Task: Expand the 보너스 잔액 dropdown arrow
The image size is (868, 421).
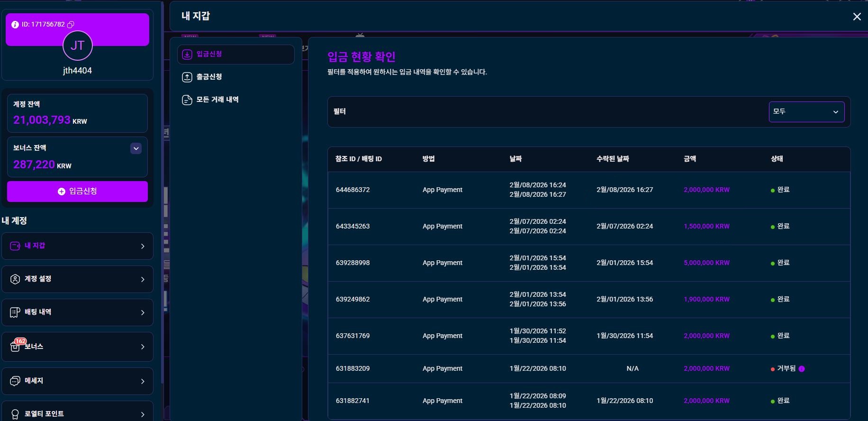Action: (x=136, y=149)
